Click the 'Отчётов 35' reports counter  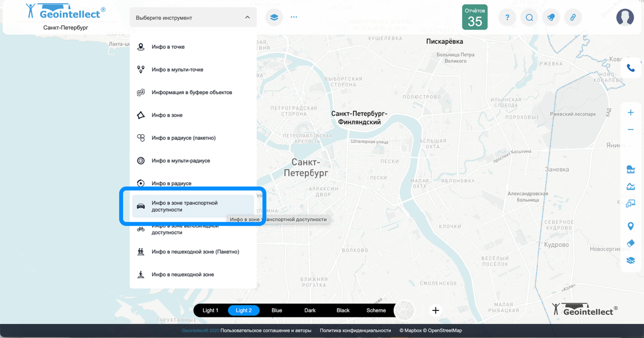click(x=474, y=18)
